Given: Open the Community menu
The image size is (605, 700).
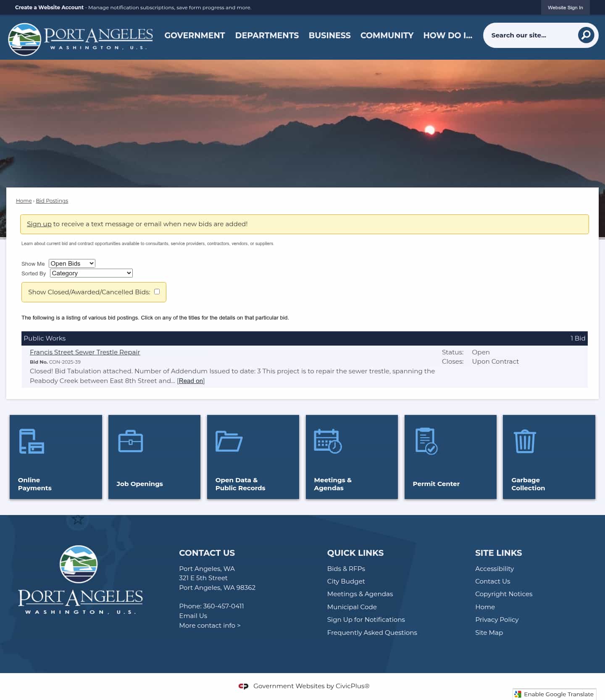Looking at the screenshot, I should point(387,35).
